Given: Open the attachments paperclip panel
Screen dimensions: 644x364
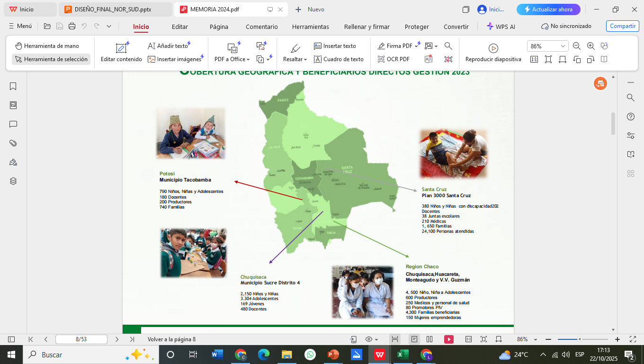Looking at the screenshot, I should coord(13,143).
